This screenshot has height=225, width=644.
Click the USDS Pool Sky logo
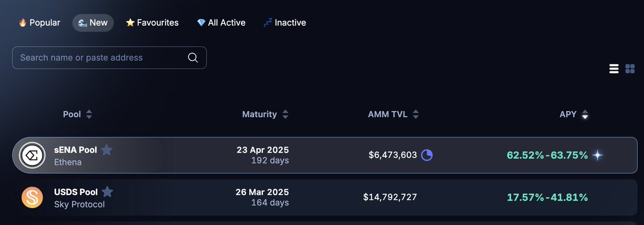click(x=32, y=197)
